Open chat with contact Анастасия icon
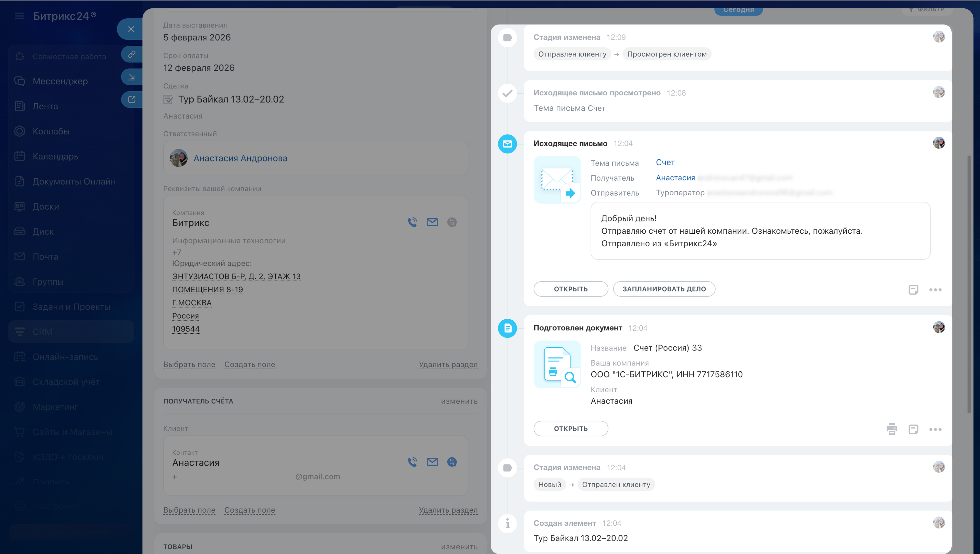Viewport: 980px width, 554px height. click(452, 462)
